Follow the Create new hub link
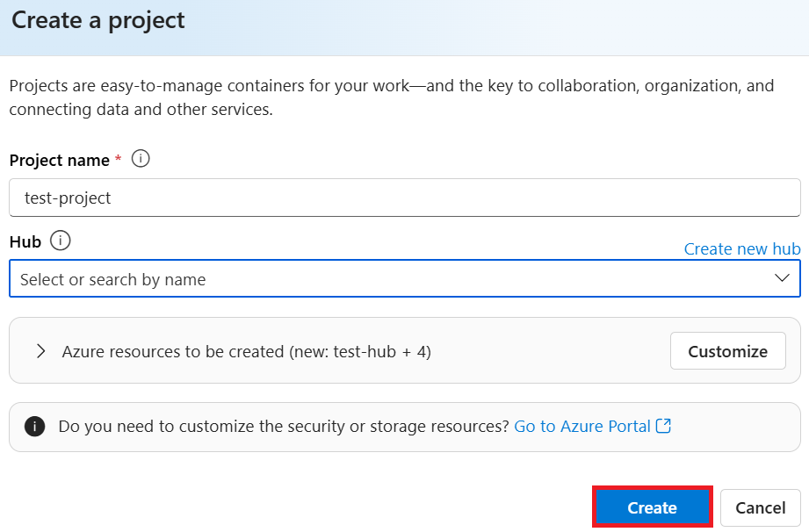The image size is (809, 532). (741, 248)
